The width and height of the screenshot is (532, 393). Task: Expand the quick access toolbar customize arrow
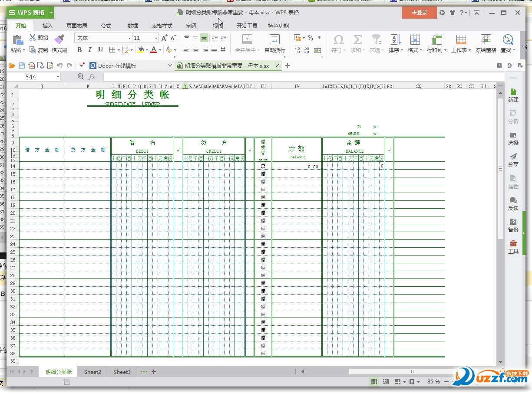click(x=82, y=65)
